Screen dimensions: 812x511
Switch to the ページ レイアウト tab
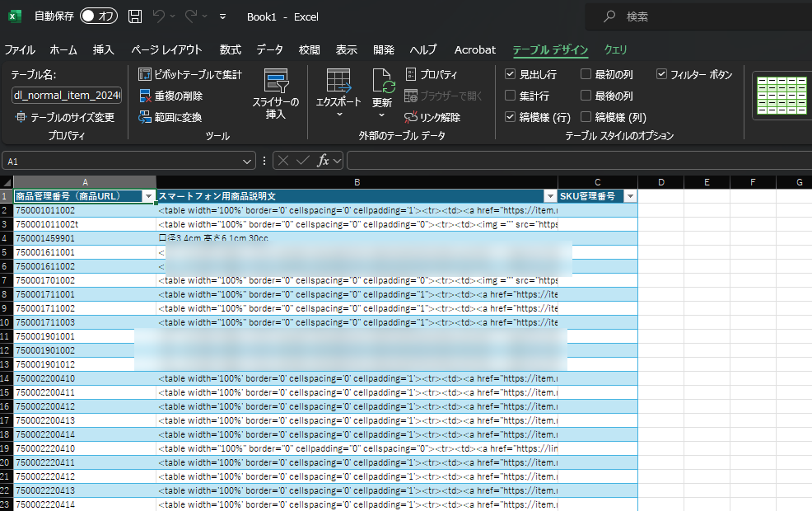point(166,49)
